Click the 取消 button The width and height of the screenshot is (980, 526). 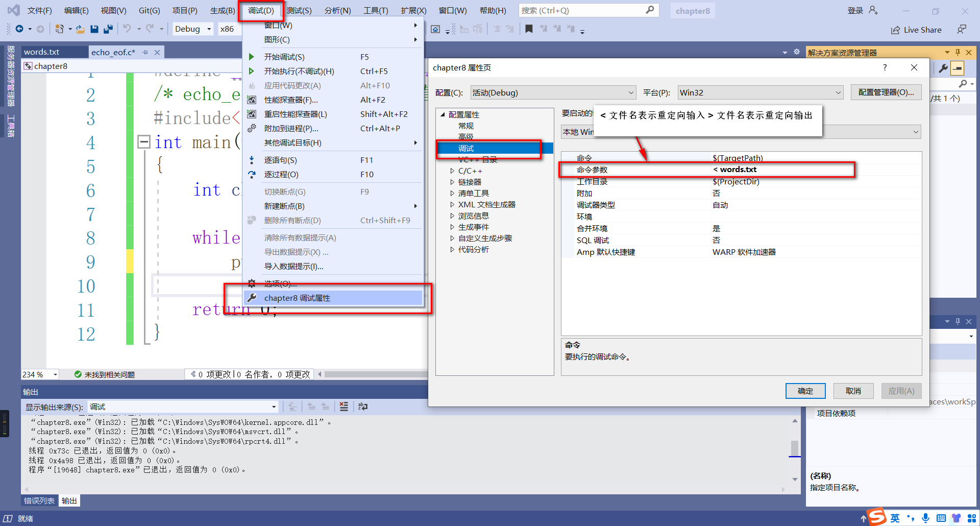click(x=853, y=391)
